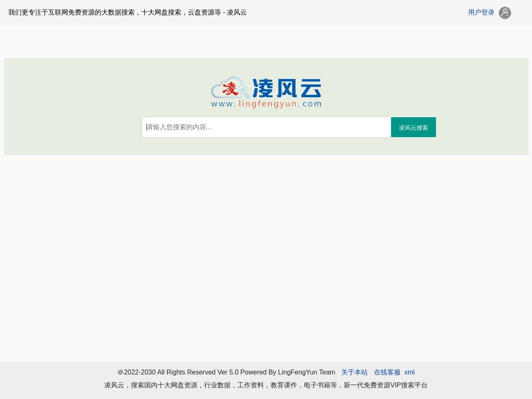Click the Ver 5.0 text in footer

[x=228, y=372]
